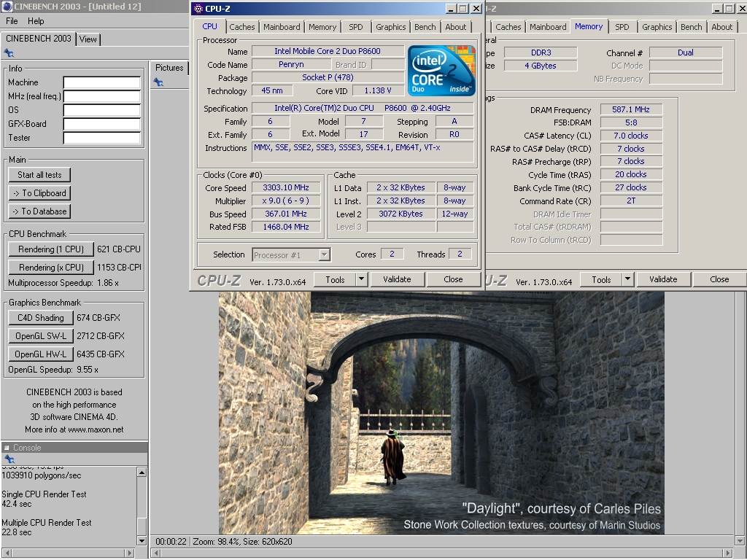Screen dimensions: 747x560
Task: Click Core Speed value 3303.10 MHz
Action: point(285,187)
